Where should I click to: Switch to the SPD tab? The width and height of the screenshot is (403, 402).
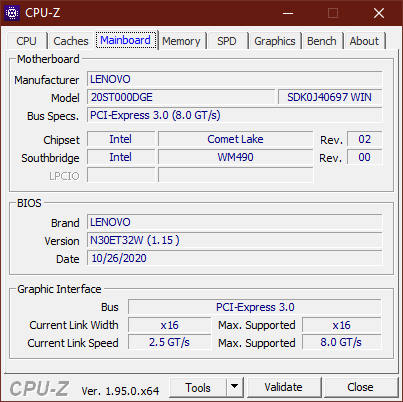coord(227,41)
